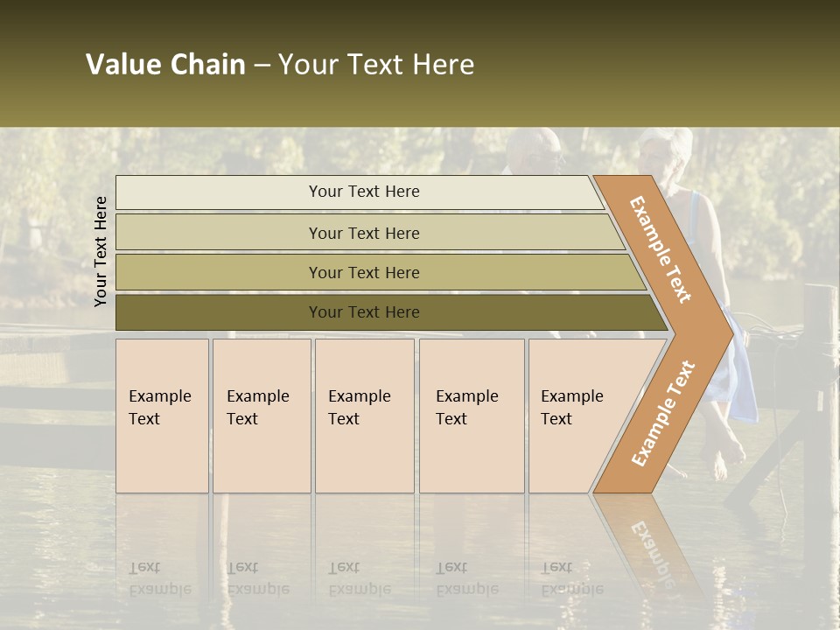Select the middle "Example Text" box
The image size is (840, 630).
click(364, 416)
